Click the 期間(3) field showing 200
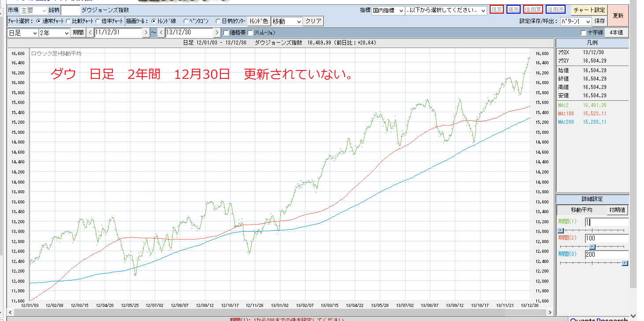Image resolution: width=644 pixels, height=321 pixels. point(607,255)
